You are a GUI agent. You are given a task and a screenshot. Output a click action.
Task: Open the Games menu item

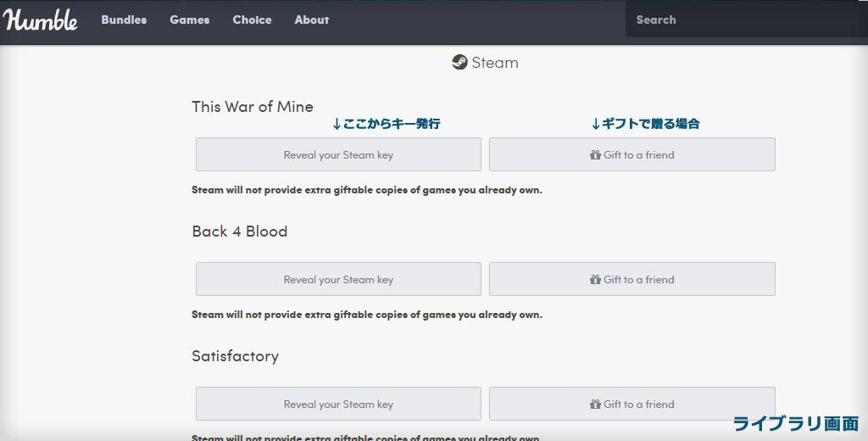click(x=190, y=20)
